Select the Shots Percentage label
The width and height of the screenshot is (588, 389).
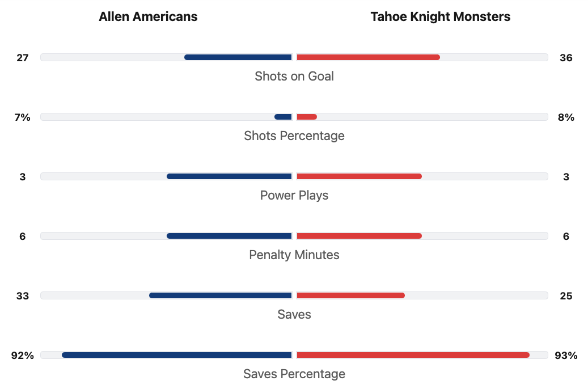[x=294, y=136]
